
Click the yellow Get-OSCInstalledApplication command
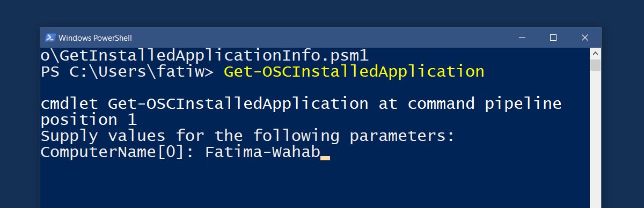pyautogui.click(x=354, y=72)
